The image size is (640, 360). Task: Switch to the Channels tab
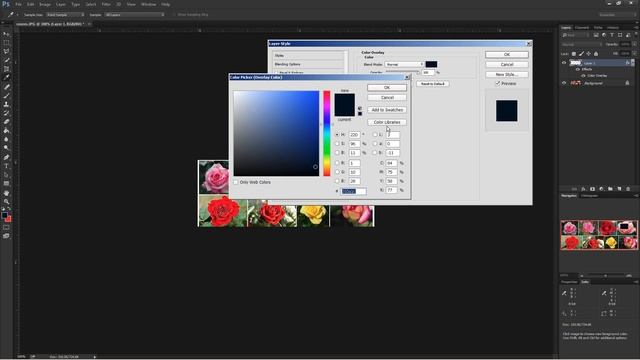(582, 27)
